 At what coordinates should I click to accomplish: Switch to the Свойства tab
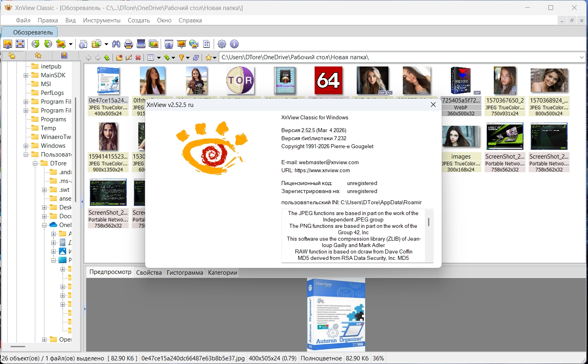pyautogui.click(x=149, y=273)
